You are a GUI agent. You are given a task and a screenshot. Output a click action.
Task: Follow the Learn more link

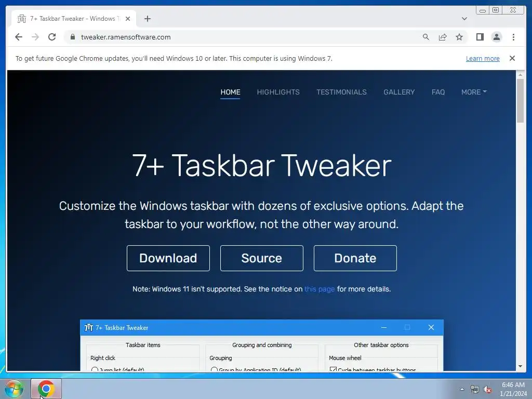coord(483,58)
